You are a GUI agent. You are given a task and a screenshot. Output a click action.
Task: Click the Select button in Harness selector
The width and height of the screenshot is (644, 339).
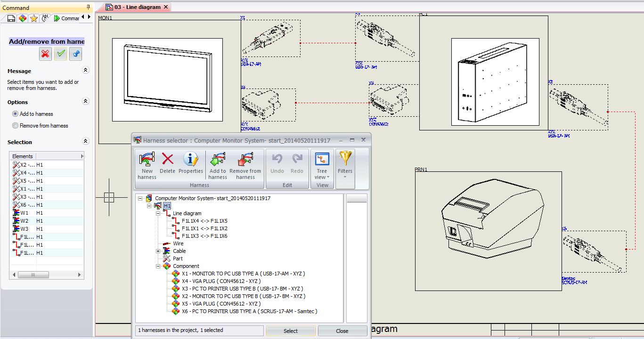coord(291,331)
